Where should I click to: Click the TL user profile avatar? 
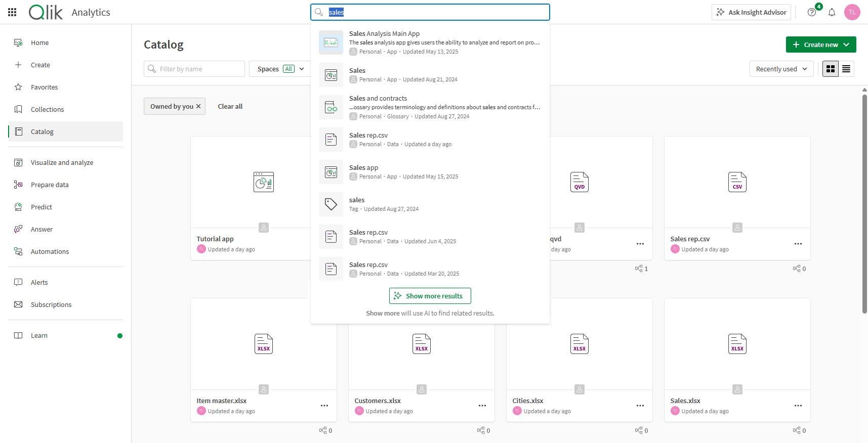(x=852, y=12)
